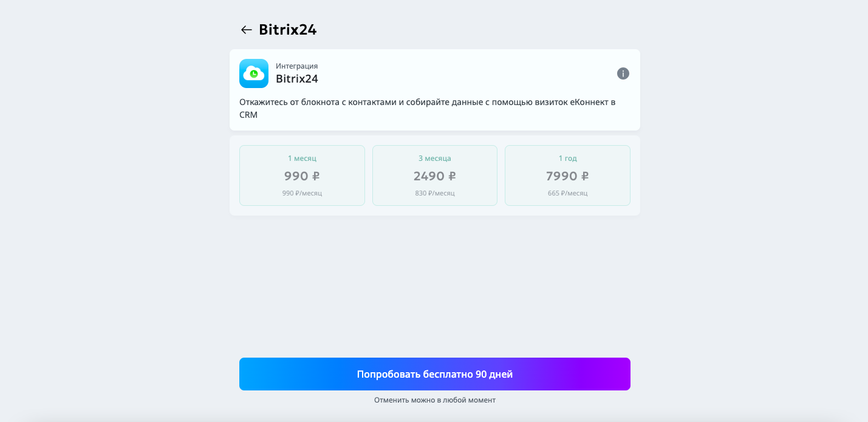This screenshot has height=422, width=868.
Task: Open the integration info icon
Action: (x=623, y=73)
